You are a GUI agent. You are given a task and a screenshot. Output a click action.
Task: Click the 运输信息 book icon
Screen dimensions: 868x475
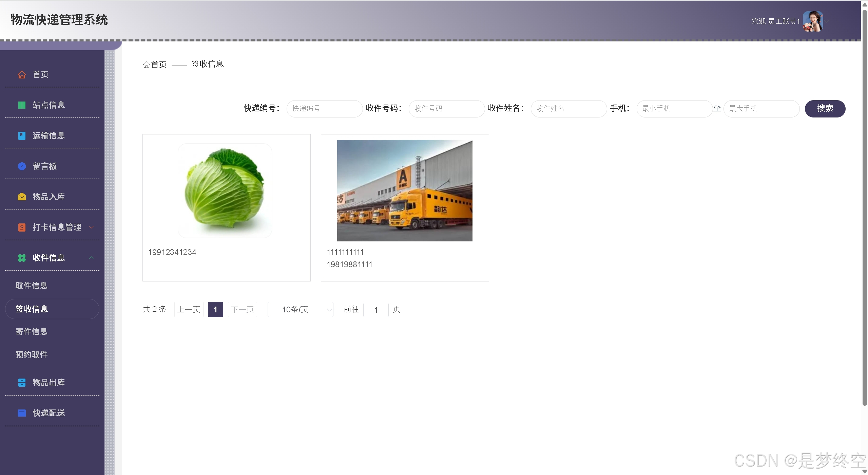coord(22,135)
